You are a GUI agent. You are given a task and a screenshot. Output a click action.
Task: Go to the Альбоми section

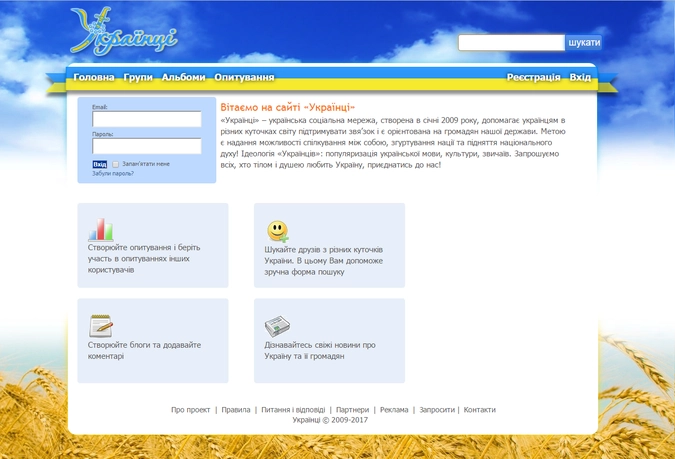184,77
